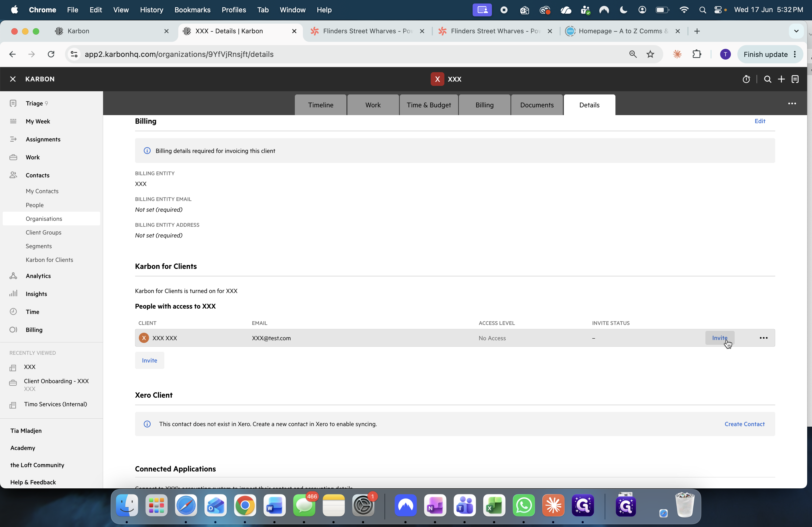Screen dimensions: 812x527
Task: Switch to the Time & Budget tab
Action: (429, 105)
